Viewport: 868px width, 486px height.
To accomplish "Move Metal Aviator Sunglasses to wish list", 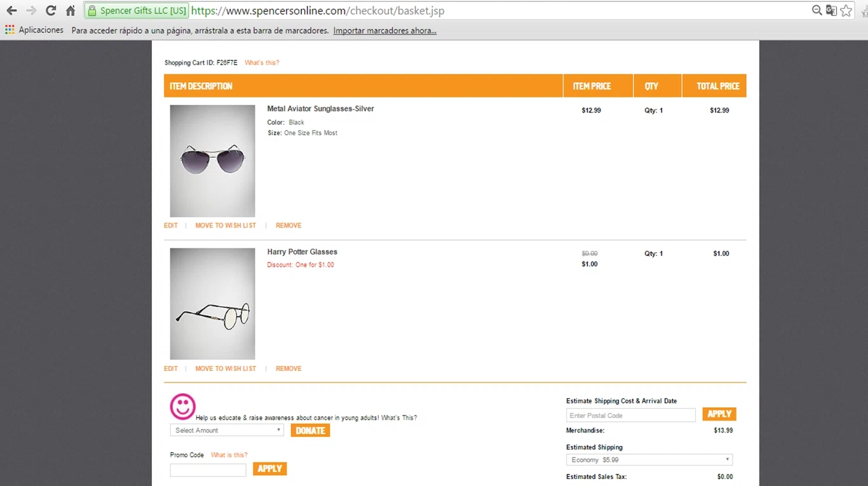I will click(226, 226).
